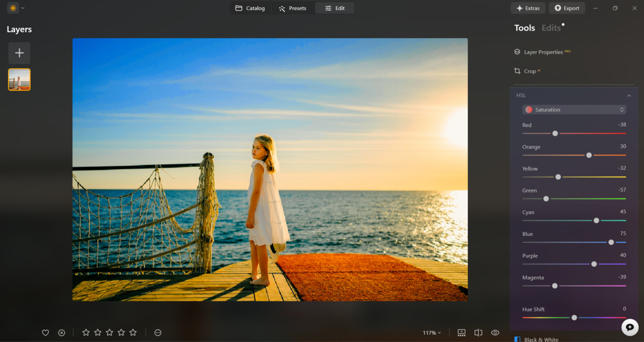
Task: Add a new layer with plus button
Action: (x=19, y=53)
